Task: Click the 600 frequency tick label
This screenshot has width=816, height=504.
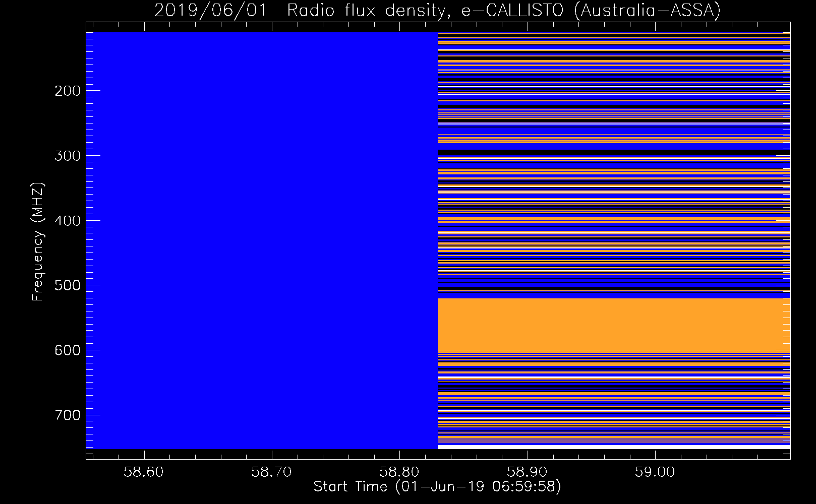Action: click(x=68, y=350)
